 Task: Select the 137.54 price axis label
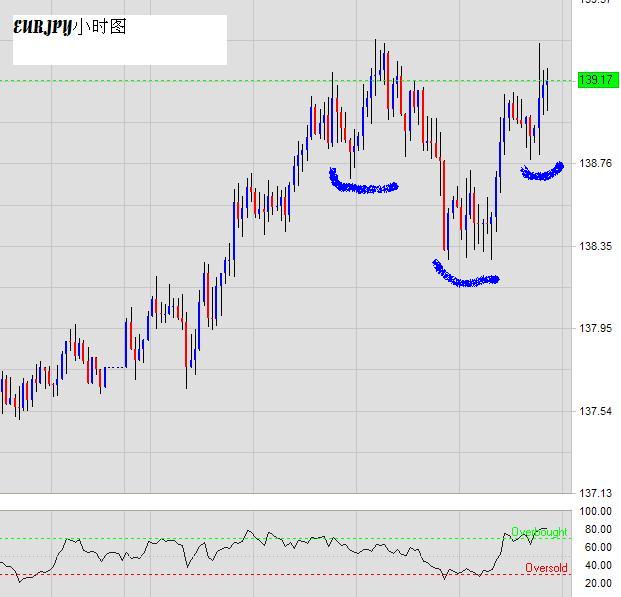595,411
